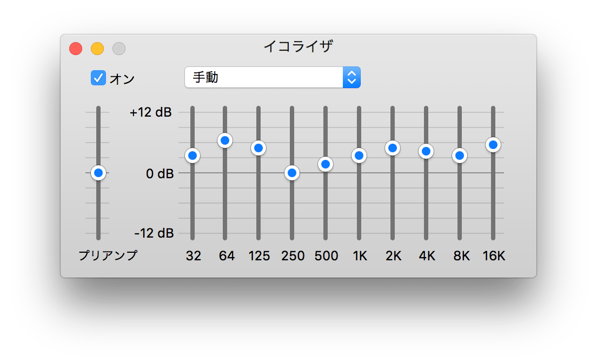This screenshot has height=364, width=597.
Task: Open the 手動 preset dropdown
Action: [x=272, y=77]
